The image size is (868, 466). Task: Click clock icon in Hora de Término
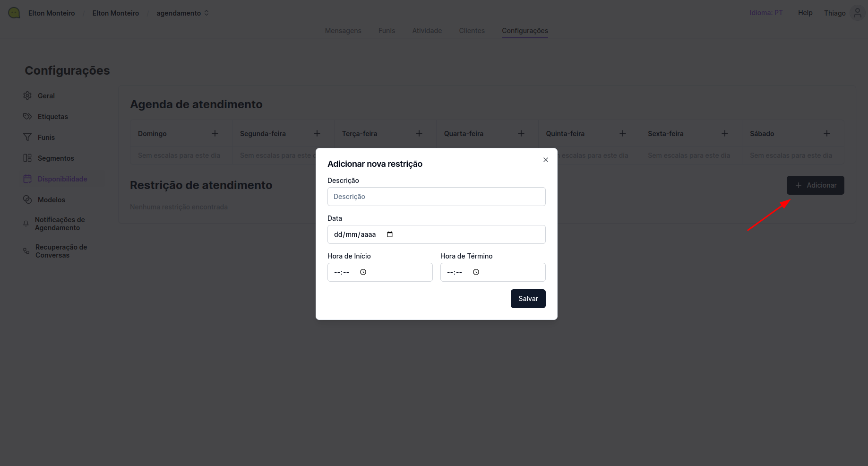click(x=476, y=272)
